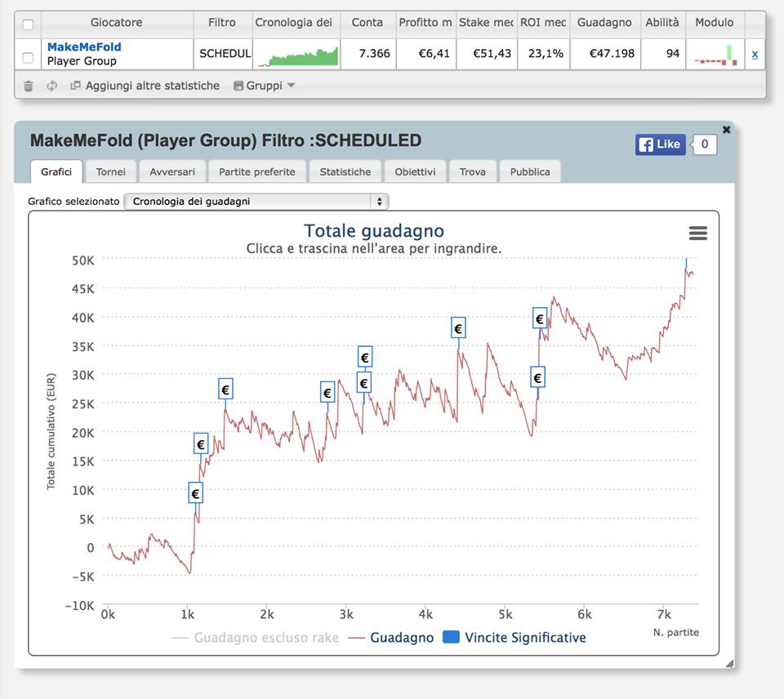Open Aggiungi altre statistiche

145,86
